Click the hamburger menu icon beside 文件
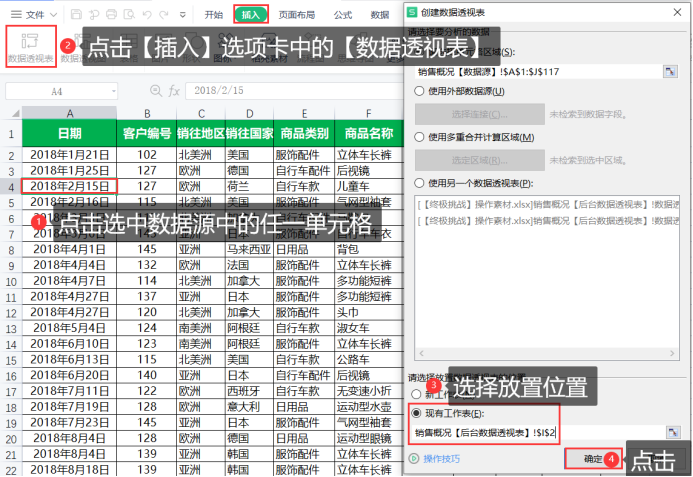 (x=16, y=15)
